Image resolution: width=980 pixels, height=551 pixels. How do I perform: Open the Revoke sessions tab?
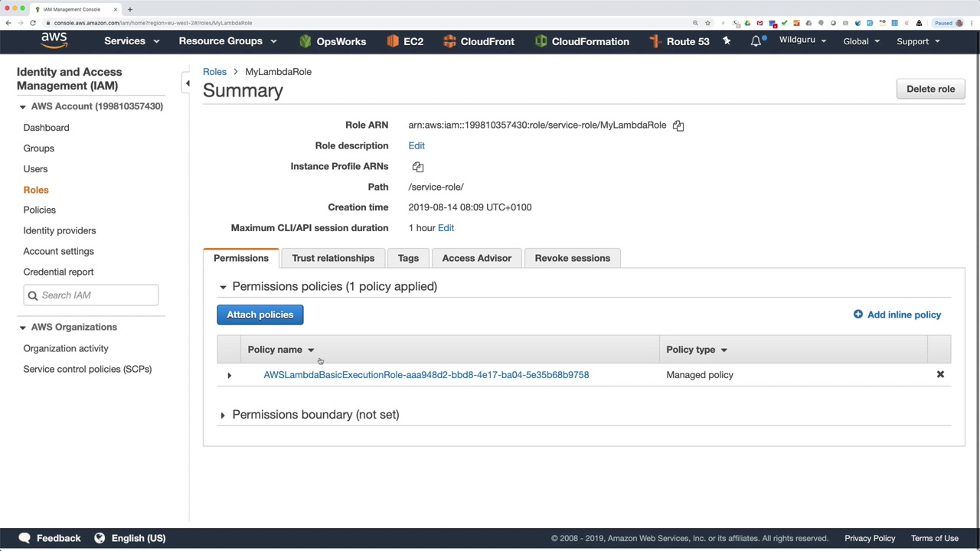[573, 259]
